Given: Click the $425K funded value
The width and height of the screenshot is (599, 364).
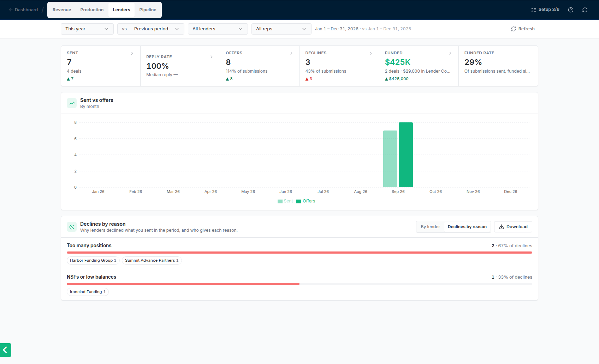Looking at the screenshot, I should coord(398,62).
